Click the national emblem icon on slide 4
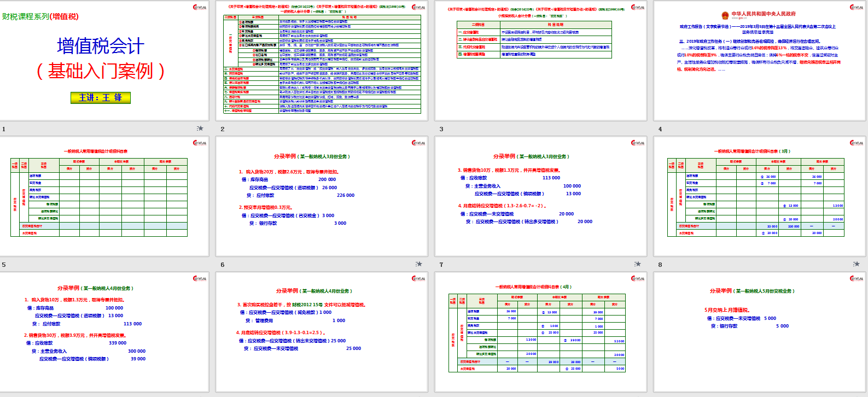The width and height of the screenshot is (868, 397). pos(725,15)
